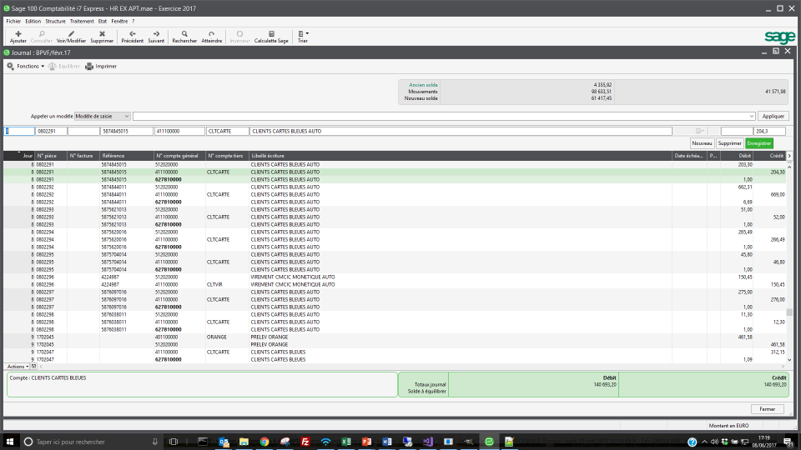Sort by Libellé écriture column header

click(x=460, y=156)
